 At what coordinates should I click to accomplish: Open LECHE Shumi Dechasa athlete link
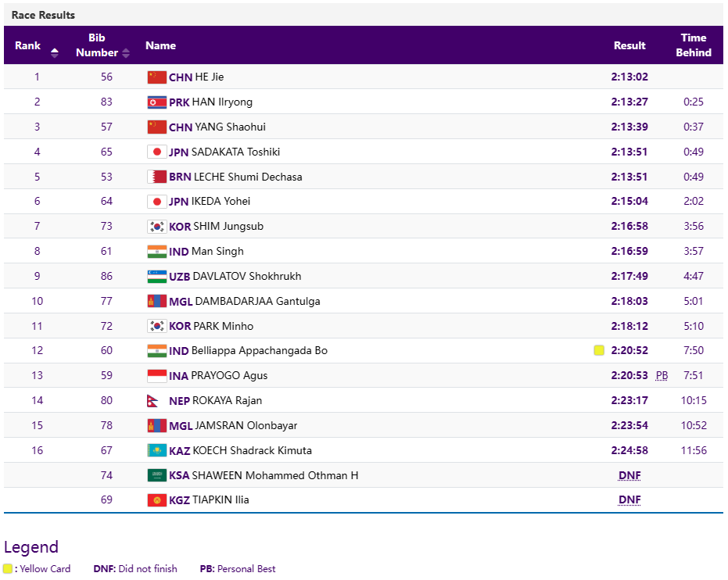[x=248, y=177]
